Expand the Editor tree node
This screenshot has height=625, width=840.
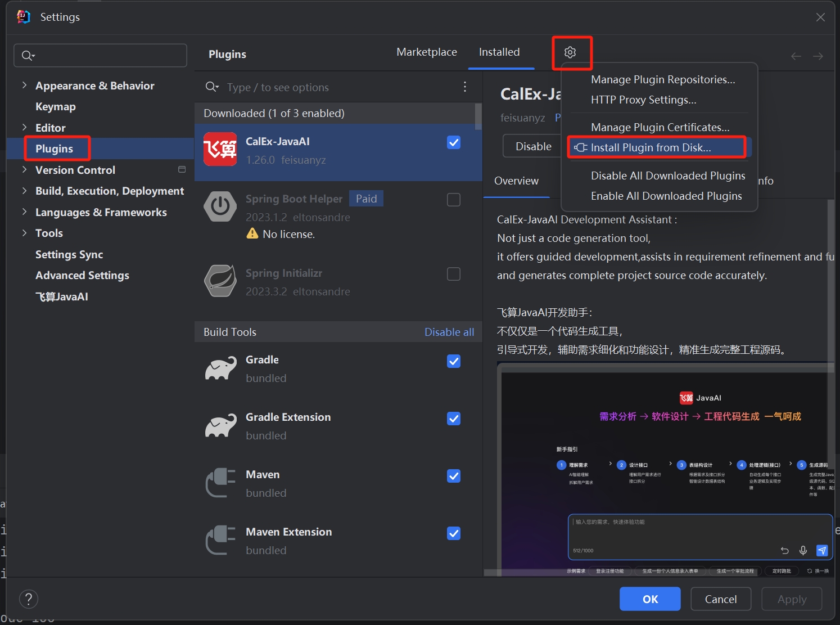[24, 127]
